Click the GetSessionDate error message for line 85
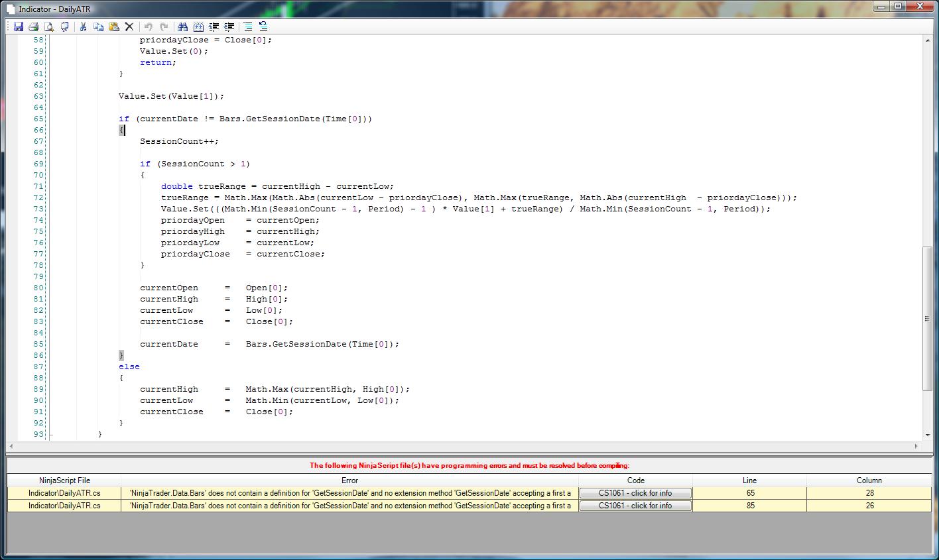 pos(349,506)
